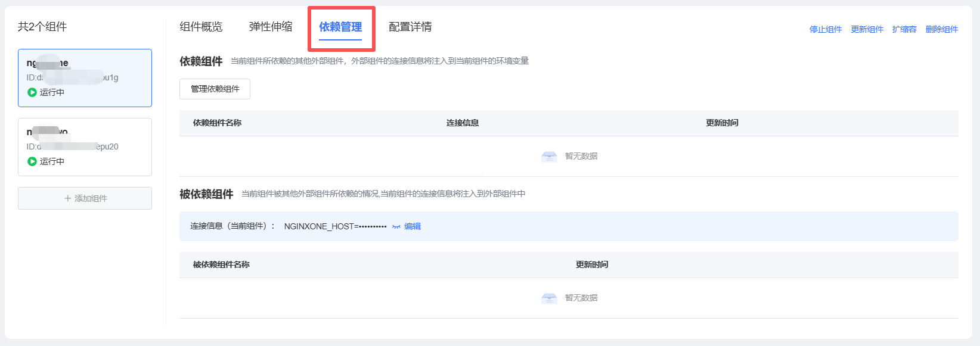Click the 更新组件 link
Image resolution: width=980 pixels, height=346 pixels.
[x=867, y=29]
